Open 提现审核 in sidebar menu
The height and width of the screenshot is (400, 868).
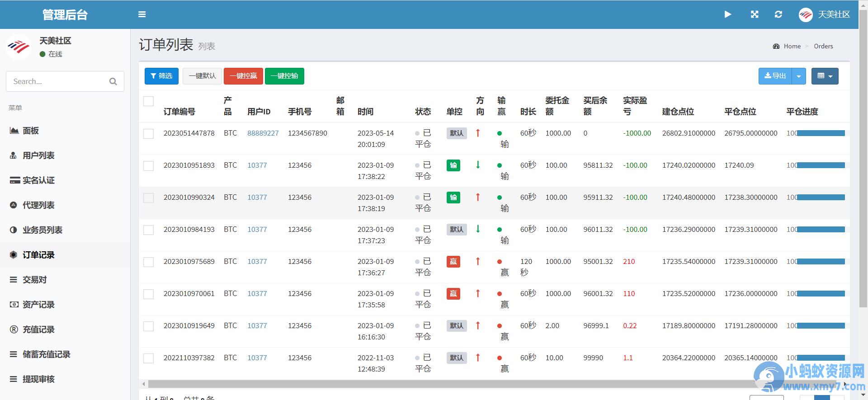pos(65,379)
